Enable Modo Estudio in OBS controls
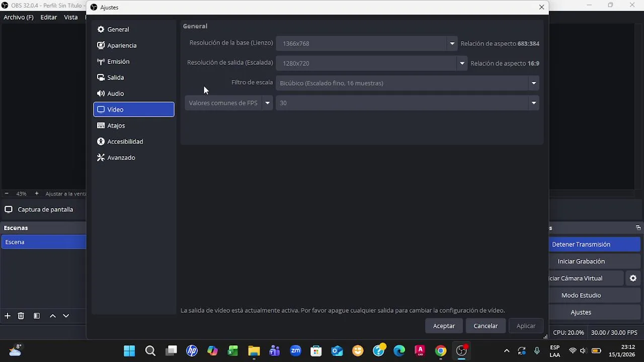The height and width of the screenshot is (362, 644). click(595, 295)
